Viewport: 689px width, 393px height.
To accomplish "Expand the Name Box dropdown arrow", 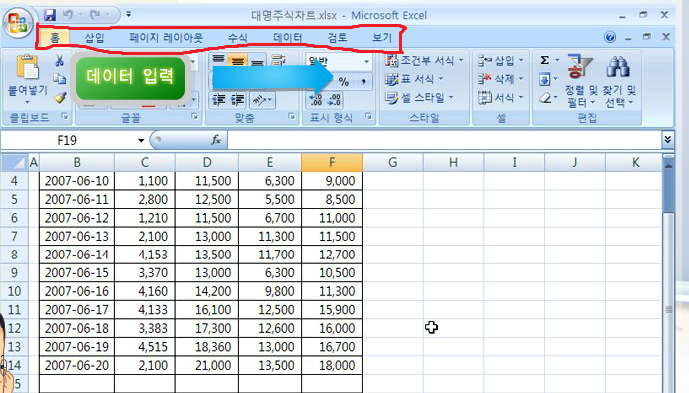I will pyautogui.click(x=141, y=140).
